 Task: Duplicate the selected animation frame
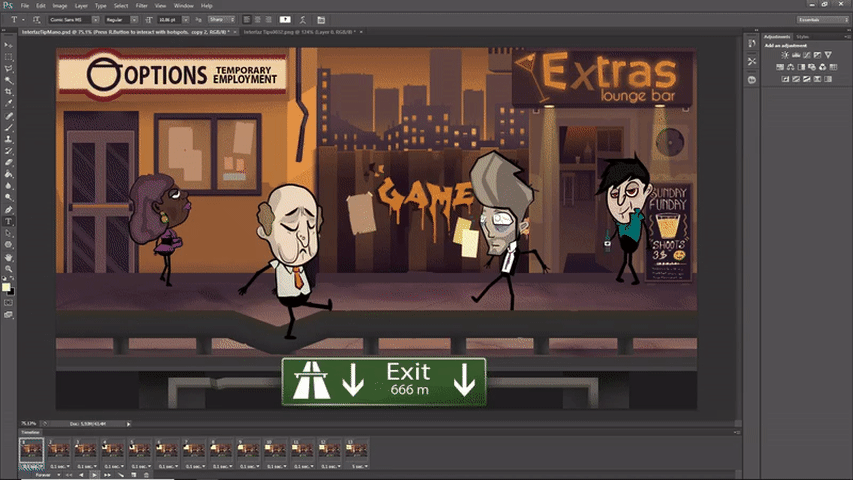[133, 475]
